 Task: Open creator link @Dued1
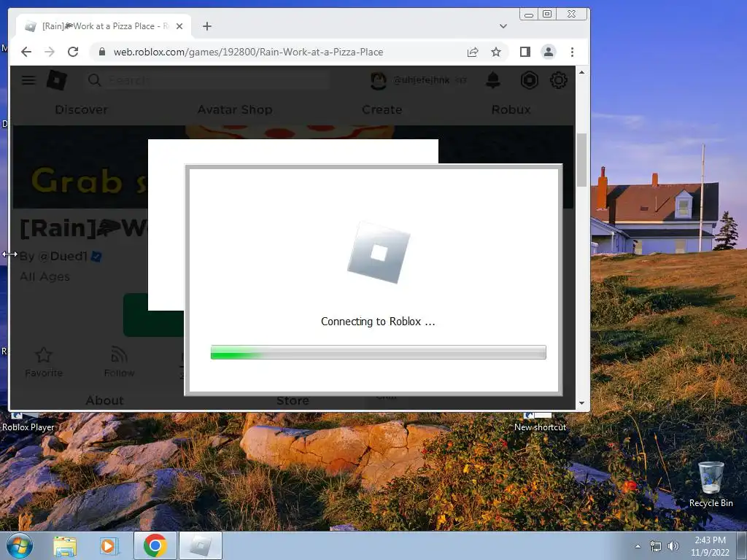pyautogui.click(x=63, y=256)
